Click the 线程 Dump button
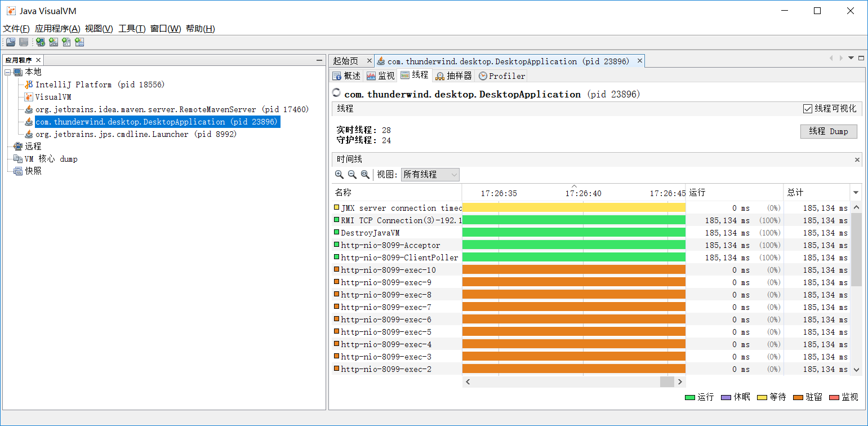This screenshot has width=868, height=426. [x=829, y=131]
